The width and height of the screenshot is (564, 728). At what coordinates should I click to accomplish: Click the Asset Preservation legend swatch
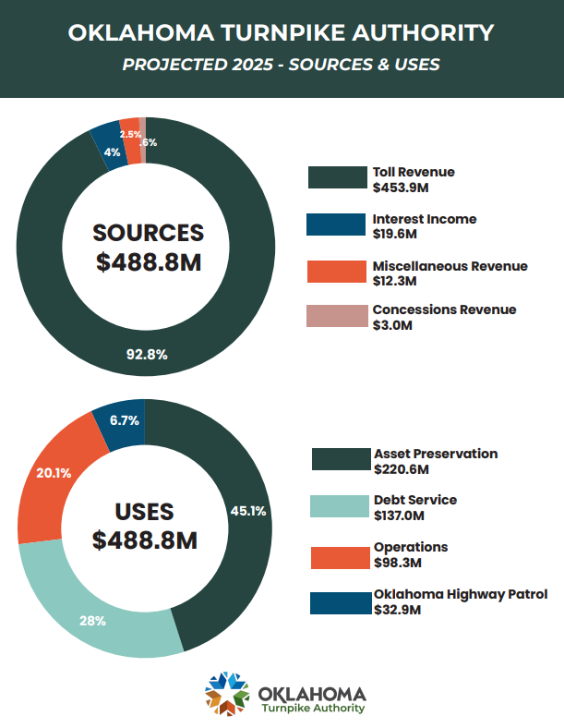click(x=342, y=459)
